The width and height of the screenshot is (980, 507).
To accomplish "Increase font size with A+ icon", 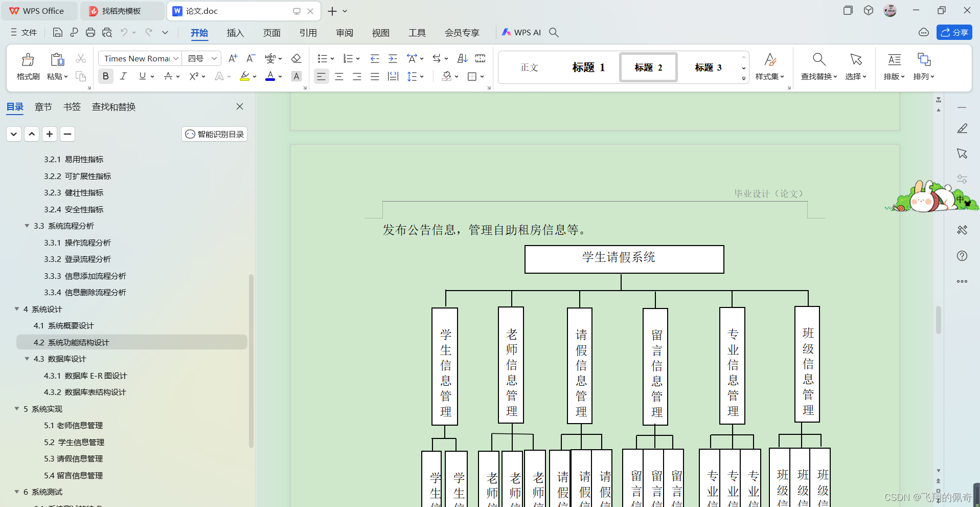I will pos(233,58).
